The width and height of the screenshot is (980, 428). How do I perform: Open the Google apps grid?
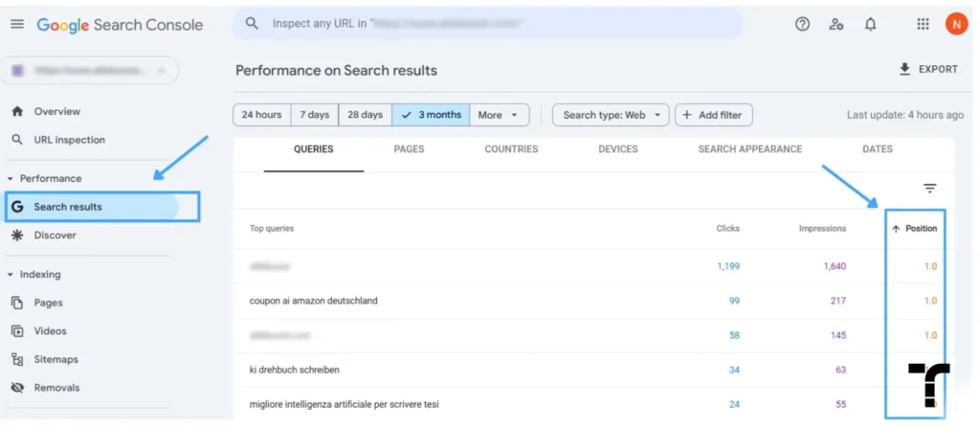pyautogui.click(x=924, y=24)
